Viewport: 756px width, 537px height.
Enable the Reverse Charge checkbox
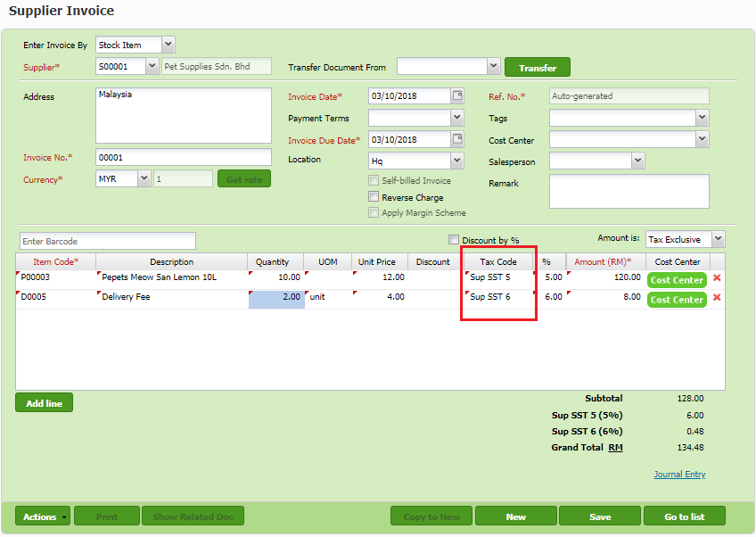pos(374,197)
